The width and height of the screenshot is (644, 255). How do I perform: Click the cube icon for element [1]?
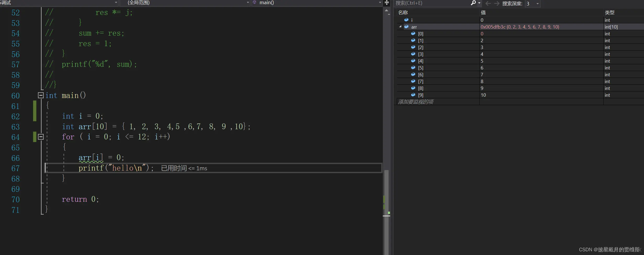(413, 40)
